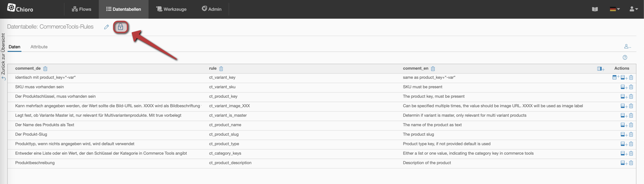
Task: Click the pencil icon to rename data table
Action: pyautogui.click(x=106, y=27)
